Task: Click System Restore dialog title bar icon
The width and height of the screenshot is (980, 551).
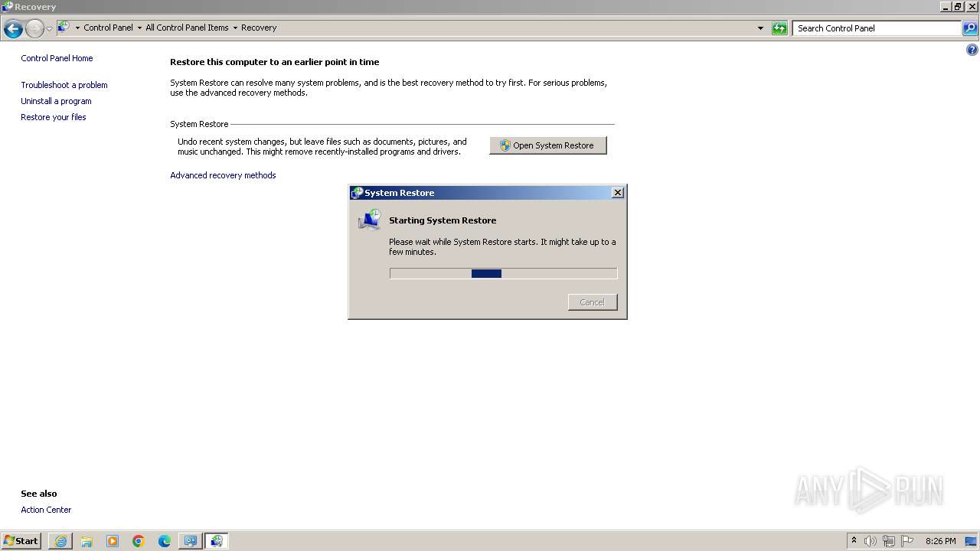Action: click(357, 193)
